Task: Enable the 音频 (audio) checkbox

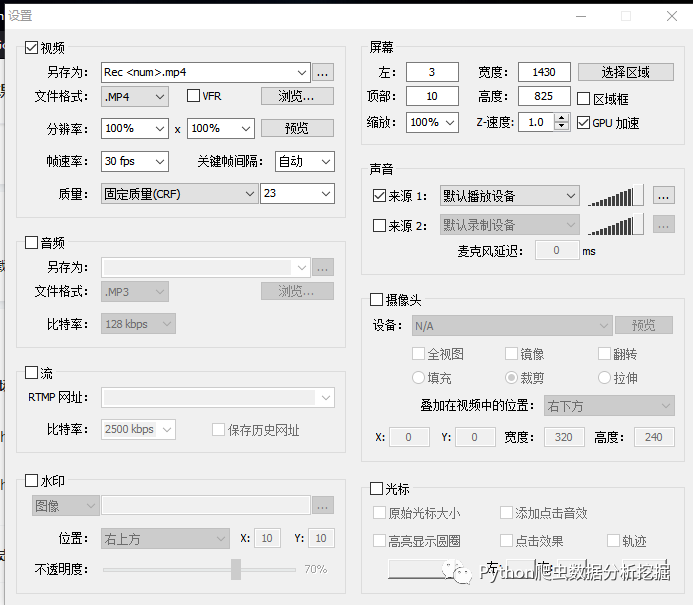Action: coord(31,242)
